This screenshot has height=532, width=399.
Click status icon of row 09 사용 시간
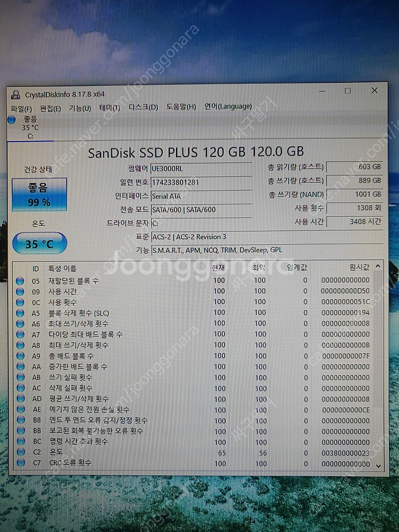(x=20, y=292)
